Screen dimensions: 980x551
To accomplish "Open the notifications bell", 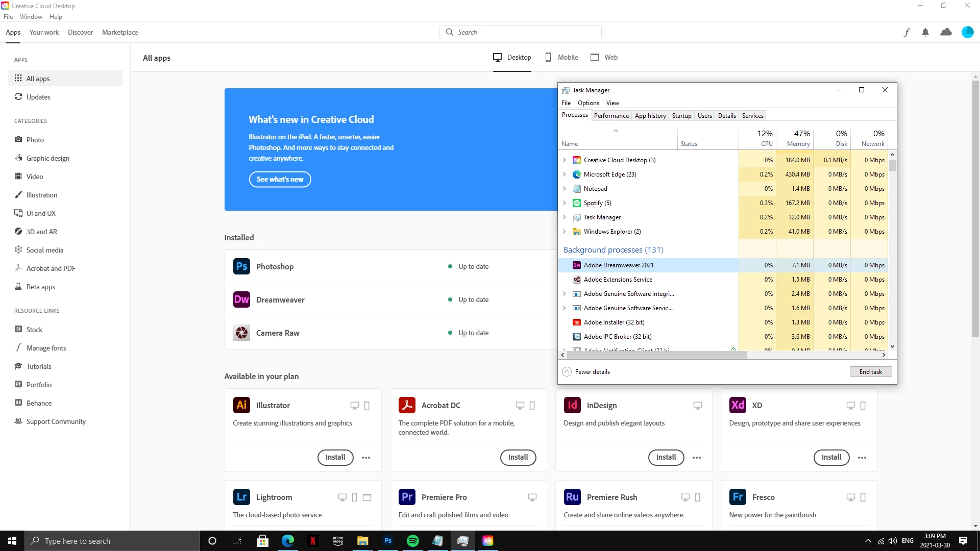I will click(925, 33).
